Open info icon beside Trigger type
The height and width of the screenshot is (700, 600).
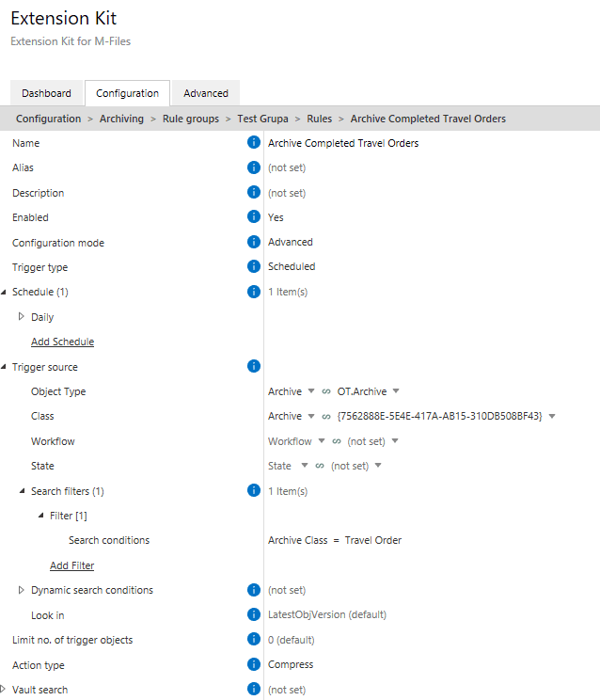click(253, 266)
